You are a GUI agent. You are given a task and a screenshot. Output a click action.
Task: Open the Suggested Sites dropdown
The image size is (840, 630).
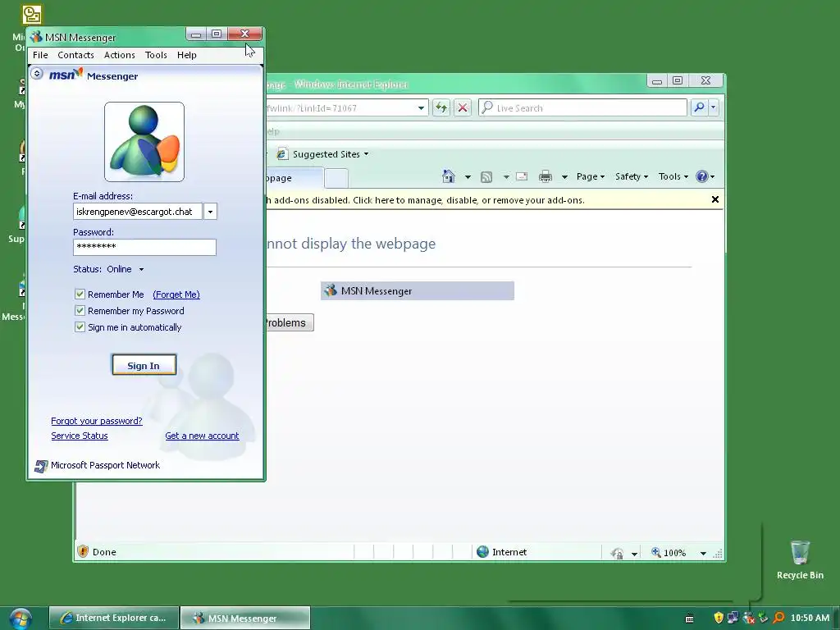click(x=367, y=154)
